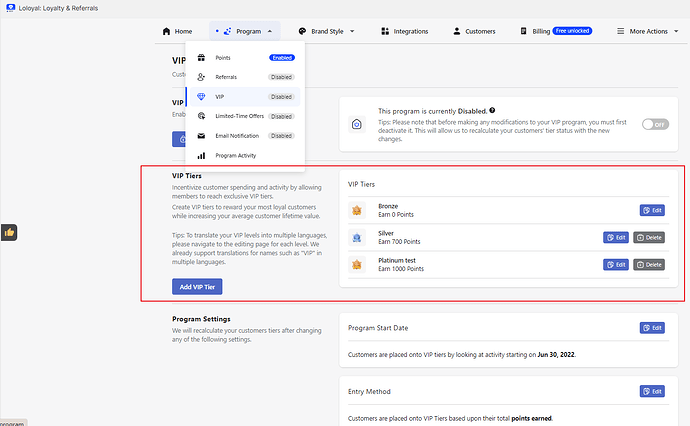This screenshot has height=426, width=690.
Task: Select Limited-Time Offers menu entry
Action: pos(245,116)
